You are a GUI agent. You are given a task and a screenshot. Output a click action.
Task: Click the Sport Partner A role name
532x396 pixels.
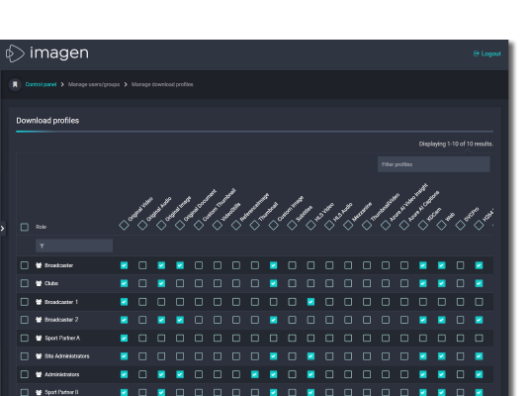point(62,338)
